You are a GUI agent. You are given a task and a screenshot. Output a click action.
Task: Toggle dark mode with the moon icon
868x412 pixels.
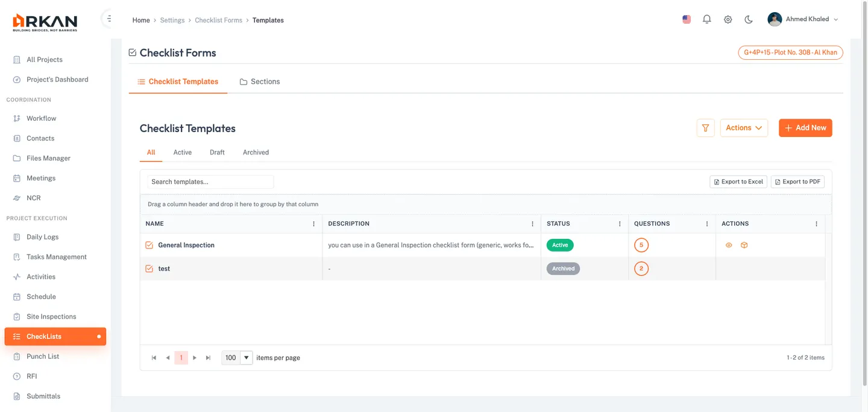(749, 19)
